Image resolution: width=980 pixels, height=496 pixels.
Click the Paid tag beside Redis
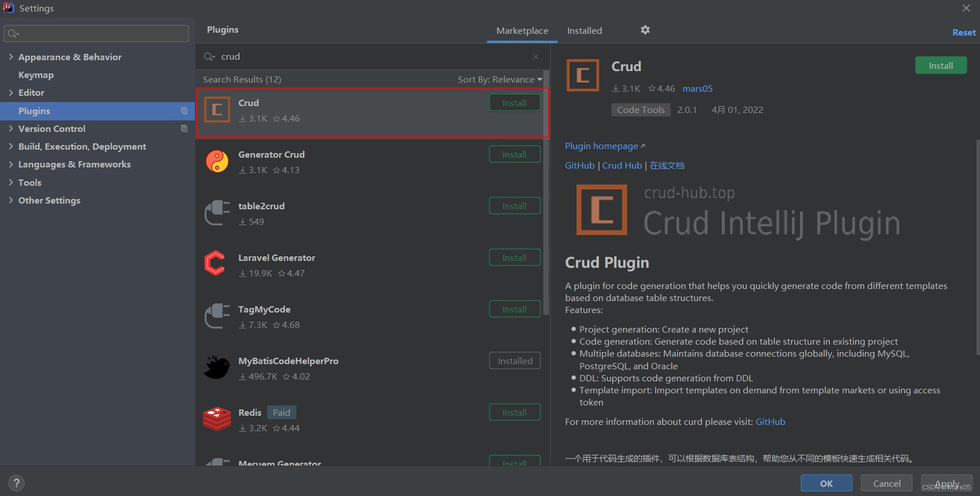(281, 413)
